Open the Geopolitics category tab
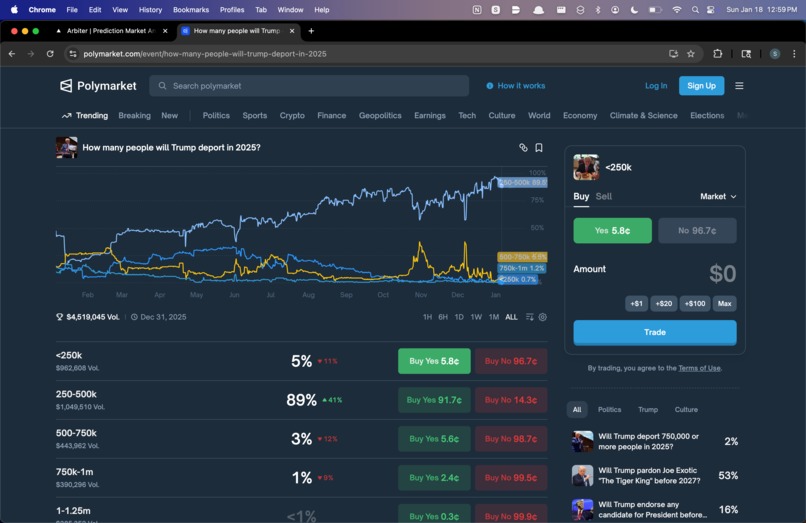The width and height of the screenshot is (806, 523). pos(380,116)
